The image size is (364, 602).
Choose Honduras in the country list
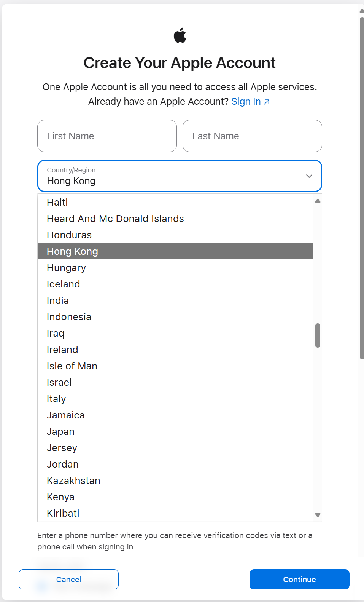69,235
